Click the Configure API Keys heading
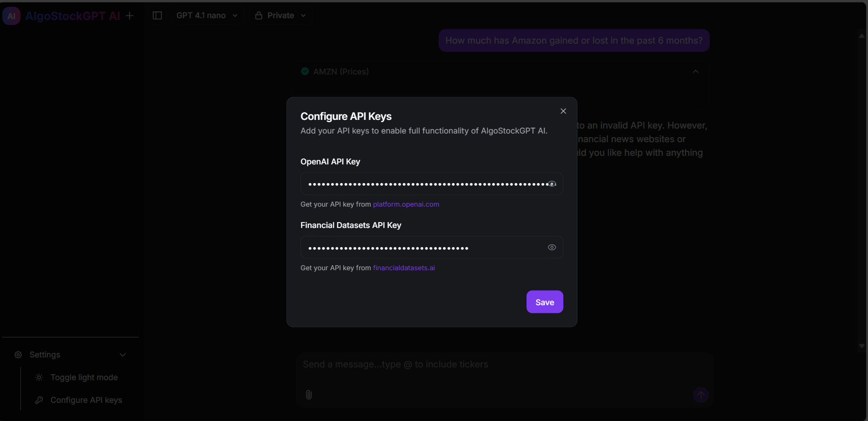Image resolution: width=868 pixels, height=421 pixels. [346, 116]
